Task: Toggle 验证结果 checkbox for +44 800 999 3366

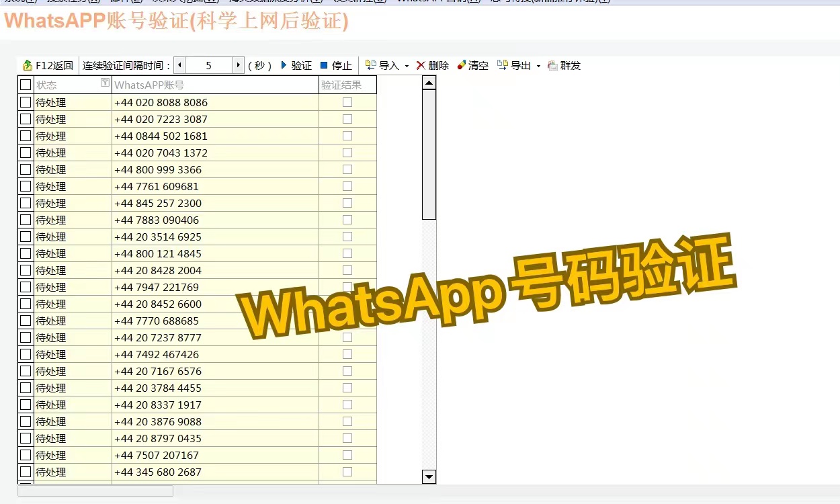Action: click(347, 169)
